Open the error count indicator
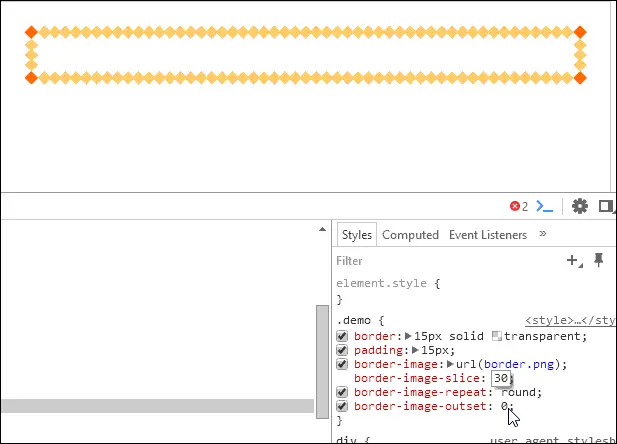617x444 pixels. tap(519, 206)
